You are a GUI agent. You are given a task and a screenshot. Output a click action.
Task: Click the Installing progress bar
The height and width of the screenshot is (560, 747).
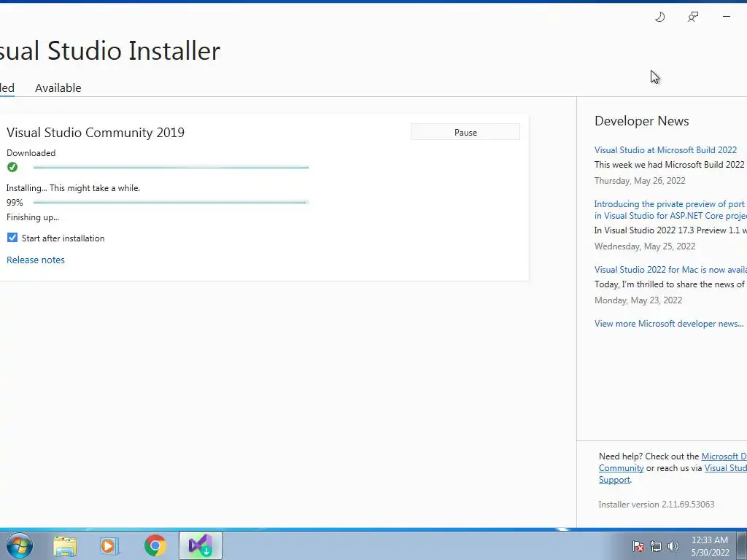click(x=171, y=203)
